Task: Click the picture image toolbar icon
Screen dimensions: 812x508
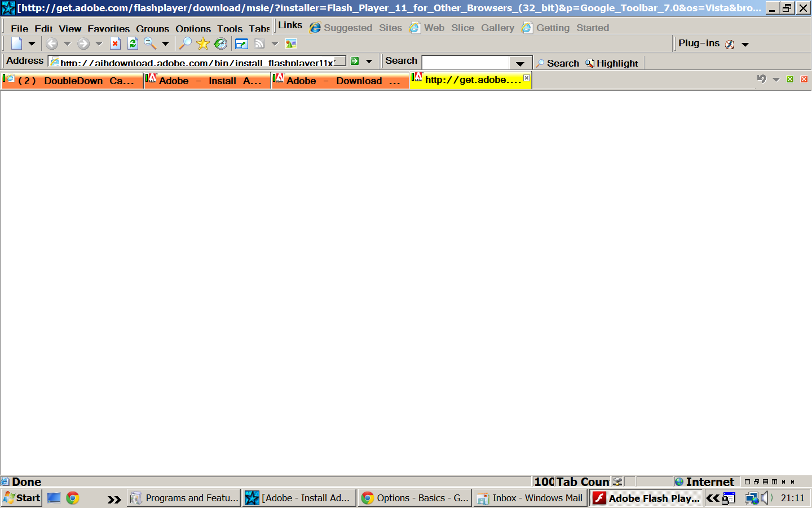Action: pos(291,43)
